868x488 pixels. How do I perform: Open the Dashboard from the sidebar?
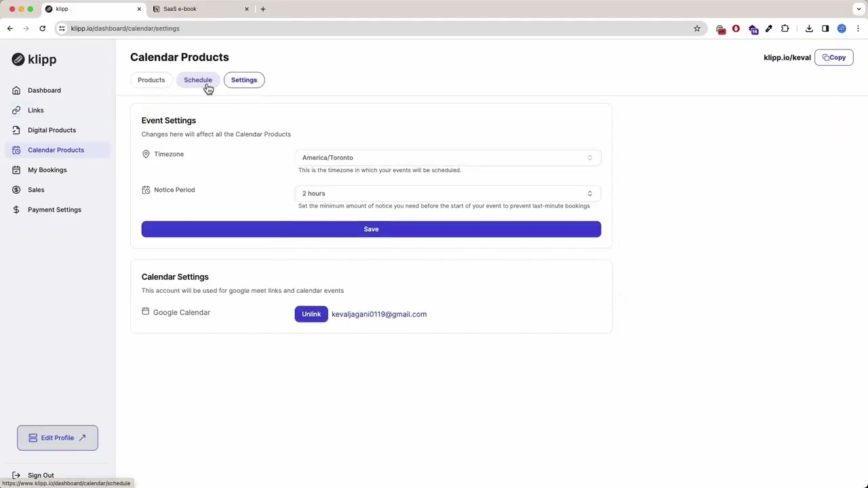(44, 90)
